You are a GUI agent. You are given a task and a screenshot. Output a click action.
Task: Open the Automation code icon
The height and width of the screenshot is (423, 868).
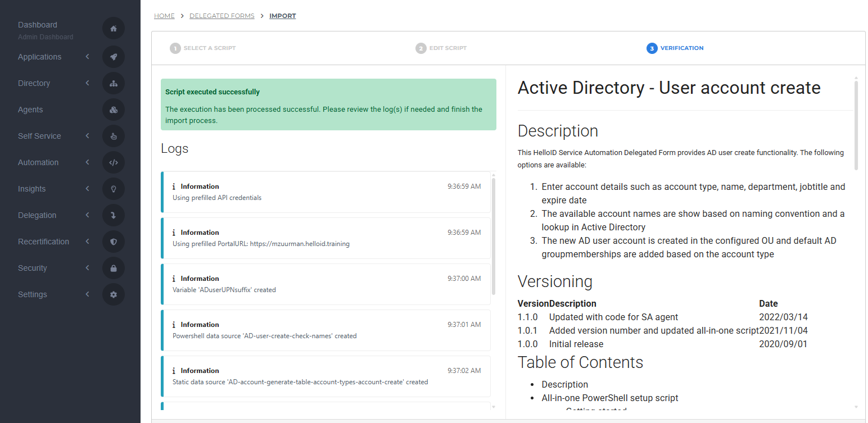pyautogui.click(x=114, y=162)
